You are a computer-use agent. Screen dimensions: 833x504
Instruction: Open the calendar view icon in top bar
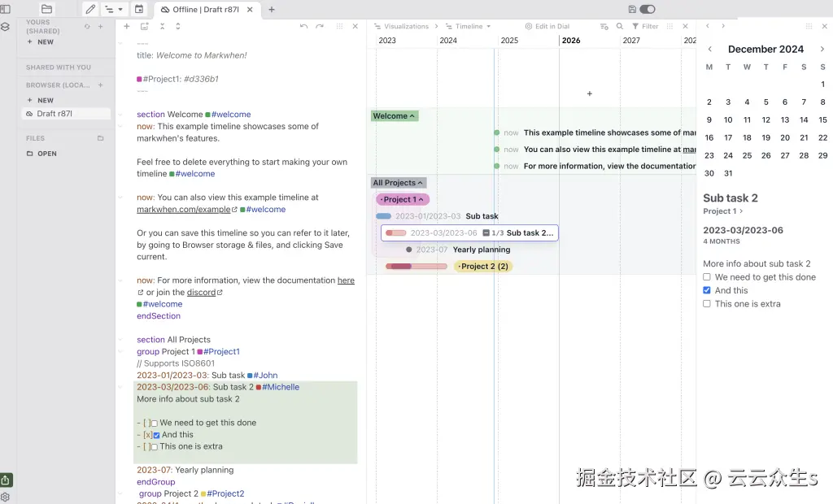coord(138,9)
